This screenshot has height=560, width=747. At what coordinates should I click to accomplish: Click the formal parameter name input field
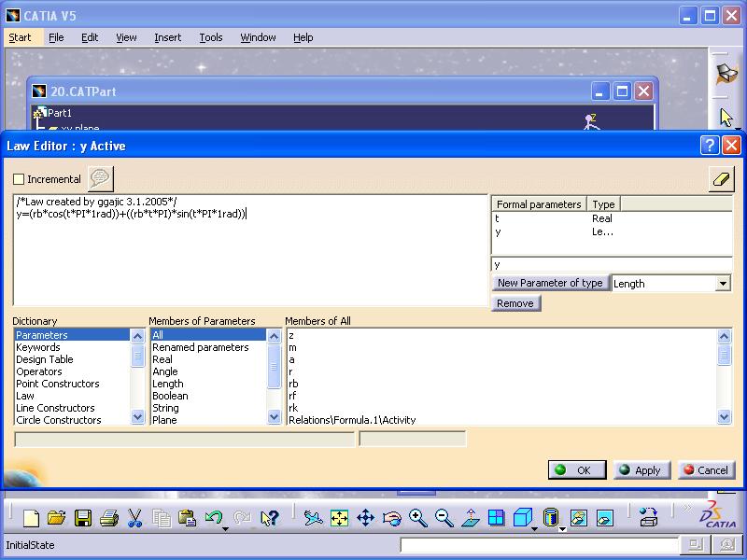tap(611, 265)
